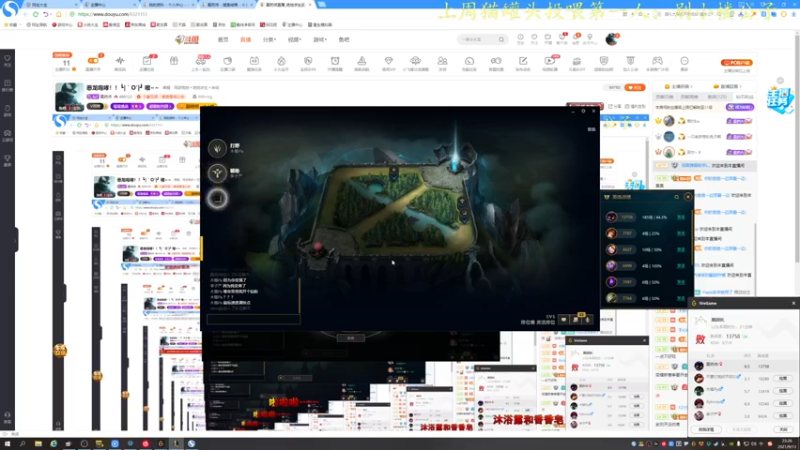Click 关闭 button in WeGame result panel
This screenshot has width=800, height=450.
783,430
